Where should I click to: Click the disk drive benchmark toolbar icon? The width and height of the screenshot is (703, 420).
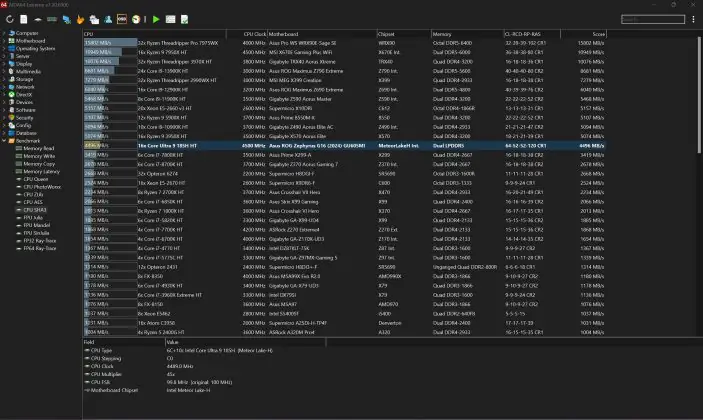point(38,19)
